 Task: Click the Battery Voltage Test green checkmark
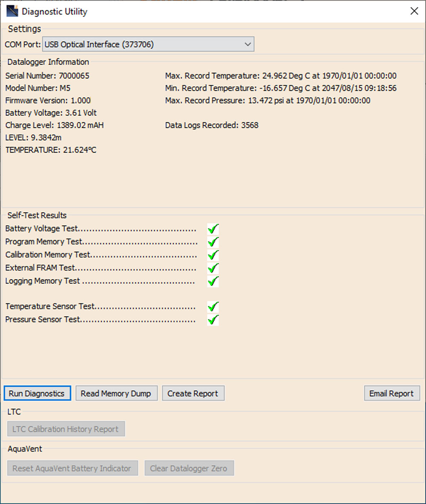pyautogui.click(x=213, y=229)
